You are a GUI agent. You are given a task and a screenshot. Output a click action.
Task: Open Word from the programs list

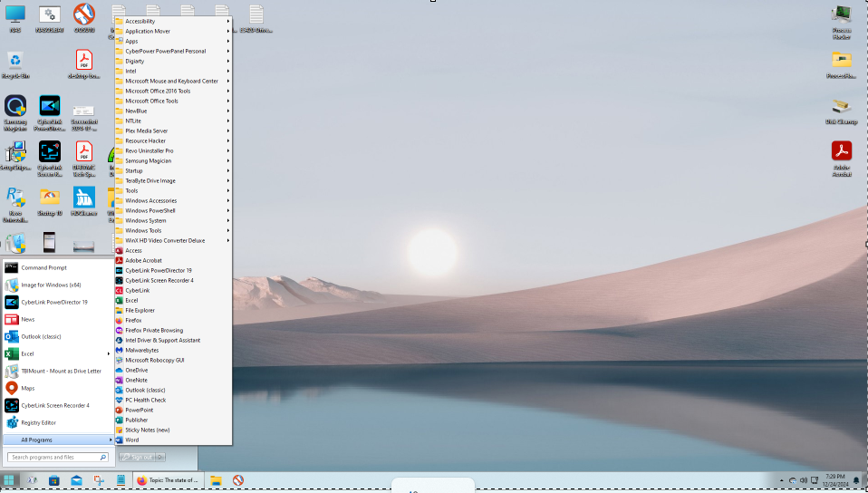[x=173, y=440]
